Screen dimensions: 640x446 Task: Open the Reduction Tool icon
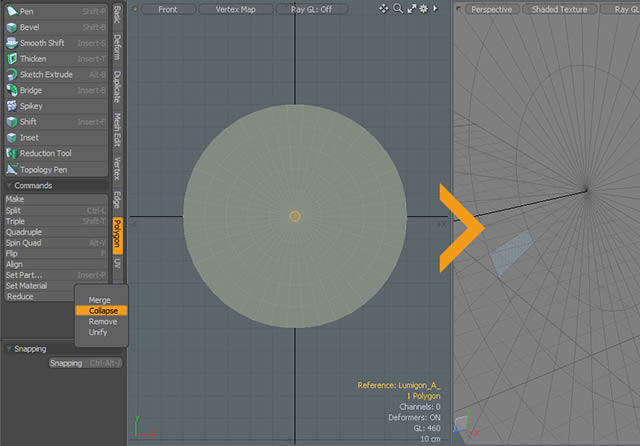[x=12, y=153]
